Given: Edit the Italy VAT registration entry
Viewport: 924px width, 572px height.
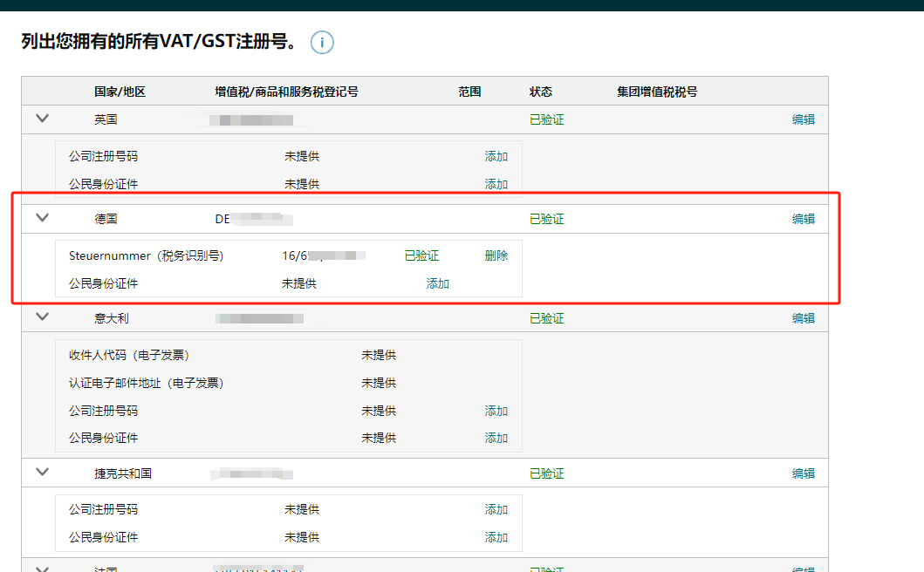Looking at the screenshot, I should [x=804, y=317].
